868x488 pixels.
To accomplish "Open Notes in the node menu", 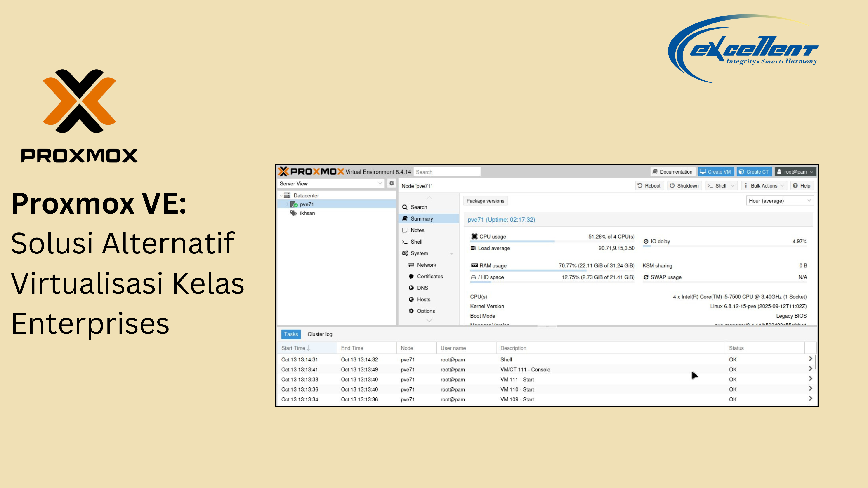I will click(x=417, y=230).
